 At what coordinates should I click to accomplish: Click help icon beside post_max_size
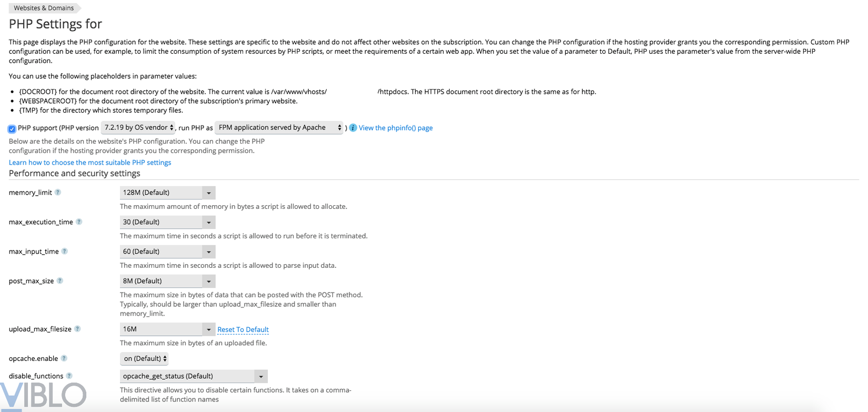pyautogui.click(x=60, y=281)
